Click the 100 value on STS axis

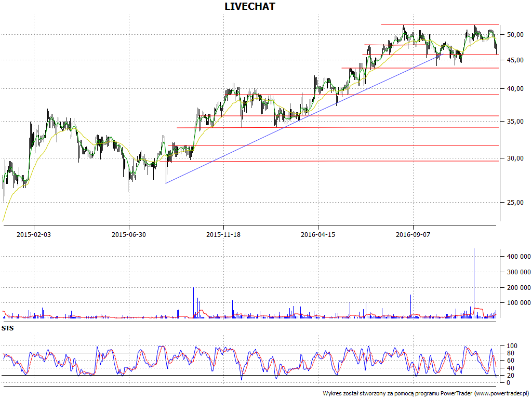click(x=512, y=346)
